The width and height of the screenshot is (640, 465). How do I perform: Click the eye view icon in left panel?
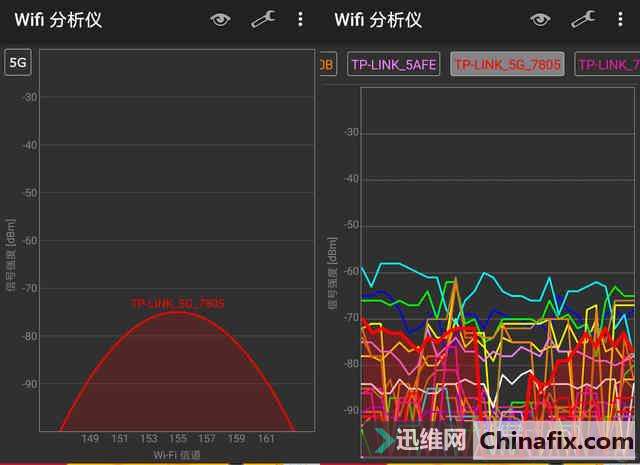[x=221, y=19]
